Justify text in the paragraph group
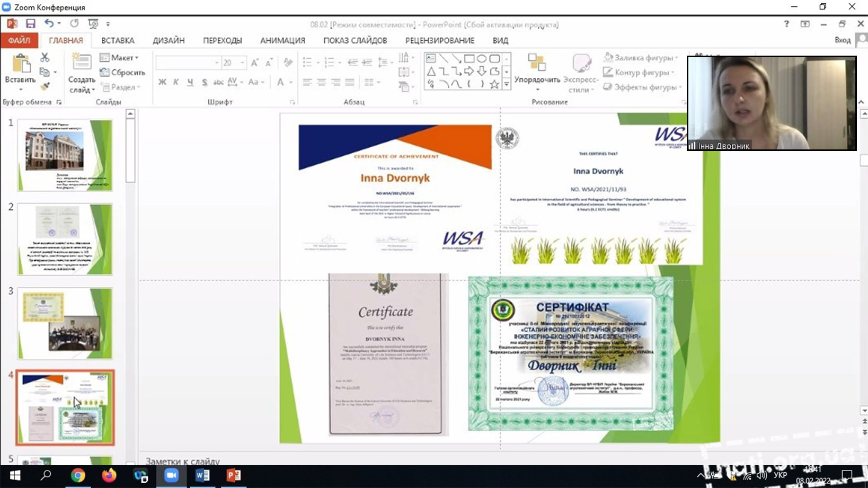Image resolution: width=868 pixels, height=488 pixels. (350, 82)
